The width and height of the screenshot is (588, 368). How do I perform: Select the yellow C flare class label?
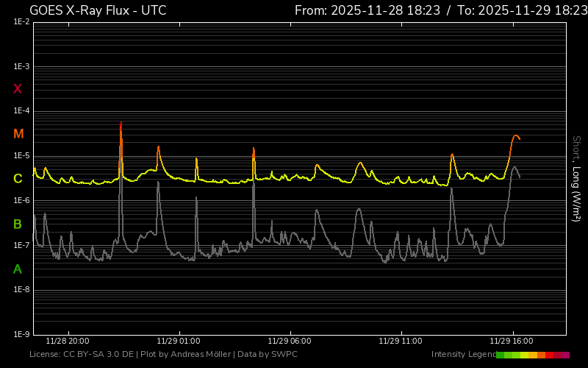18,179
